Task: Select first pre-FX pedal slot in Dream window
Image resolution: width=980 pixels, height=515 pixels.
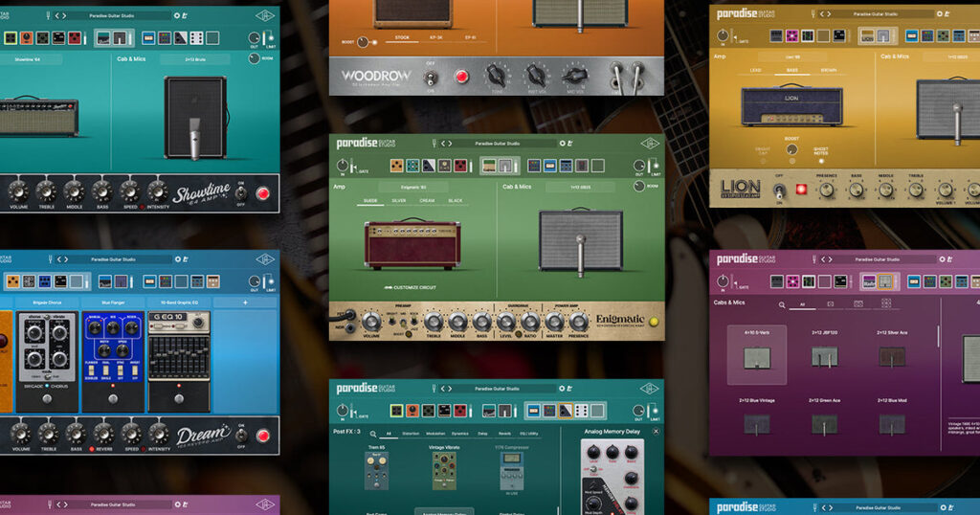Action: (12, 281)
